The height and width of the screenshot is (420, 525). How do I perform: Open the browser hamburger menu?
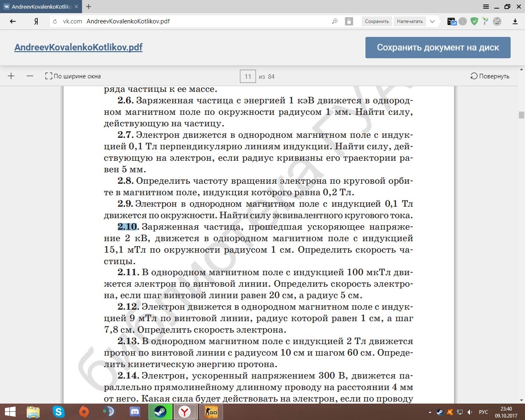486,7
